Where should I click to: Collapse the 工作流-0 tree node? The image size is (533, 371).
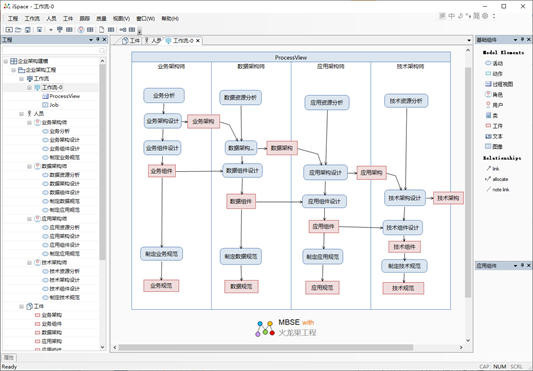[30, 87]
